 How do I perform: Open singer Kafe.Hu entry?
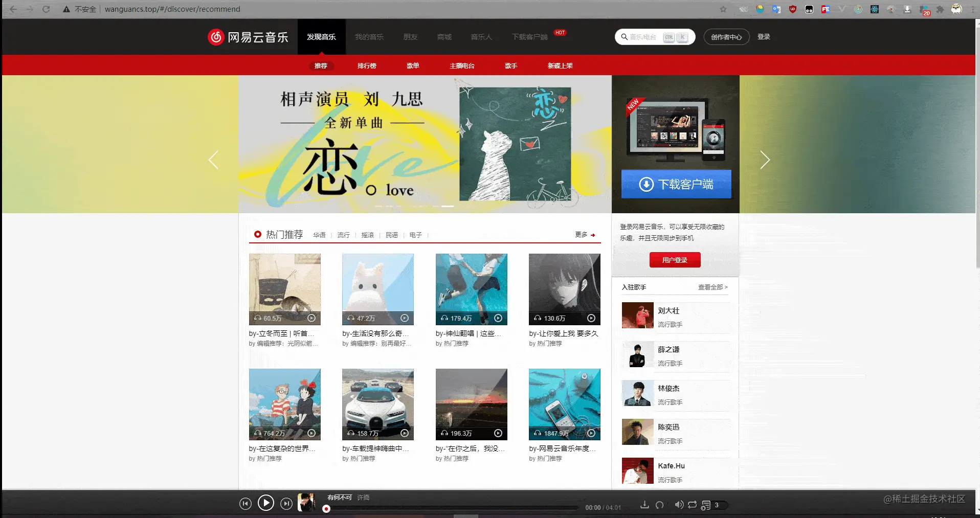675,470
